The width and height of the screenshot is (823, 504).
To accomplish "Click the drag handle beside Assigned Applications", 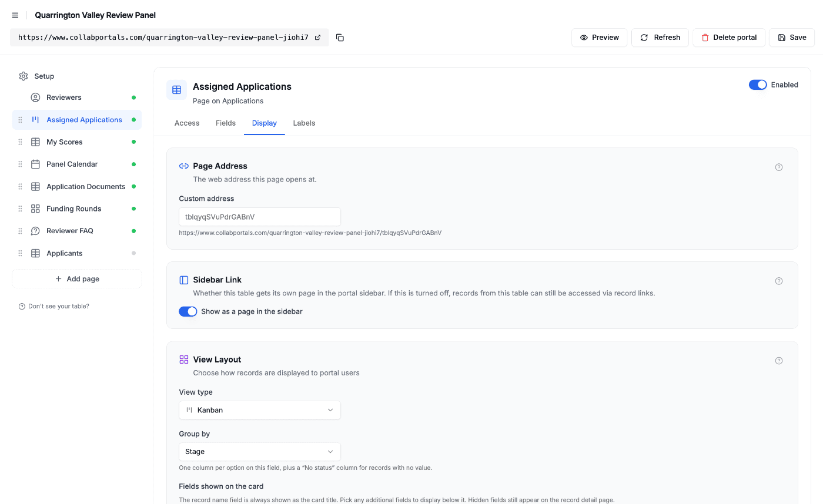I will click(x=20, y=120).
